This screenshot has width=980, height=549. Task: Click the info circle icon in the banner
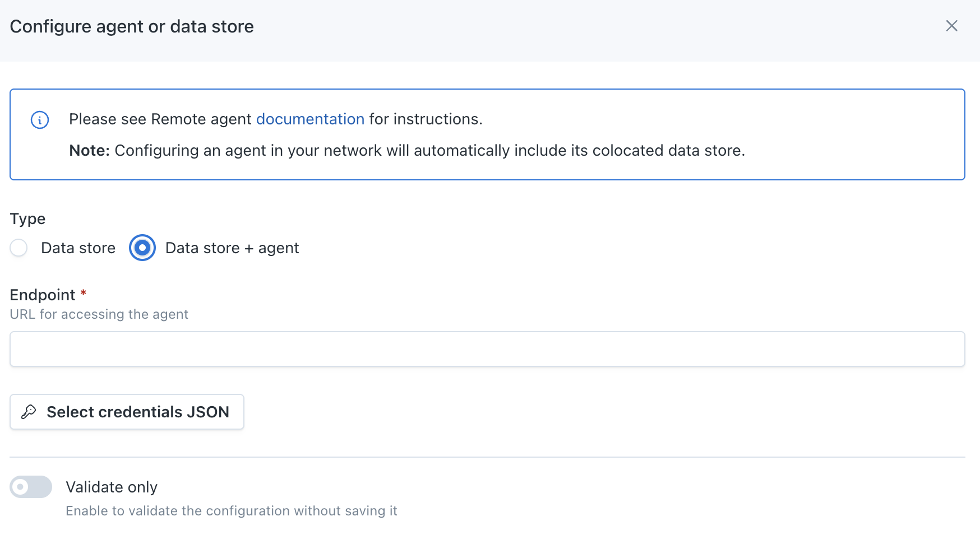(40, 120)
